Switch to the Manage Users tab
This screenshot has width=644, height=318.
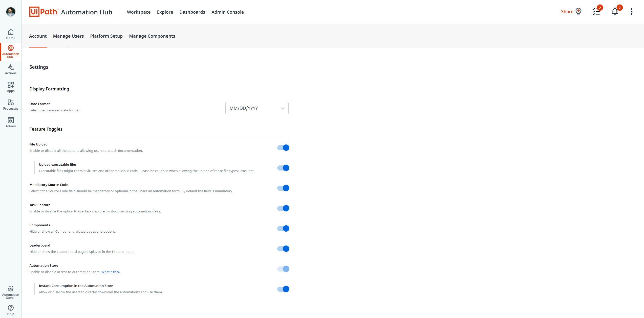pos(68,36)
